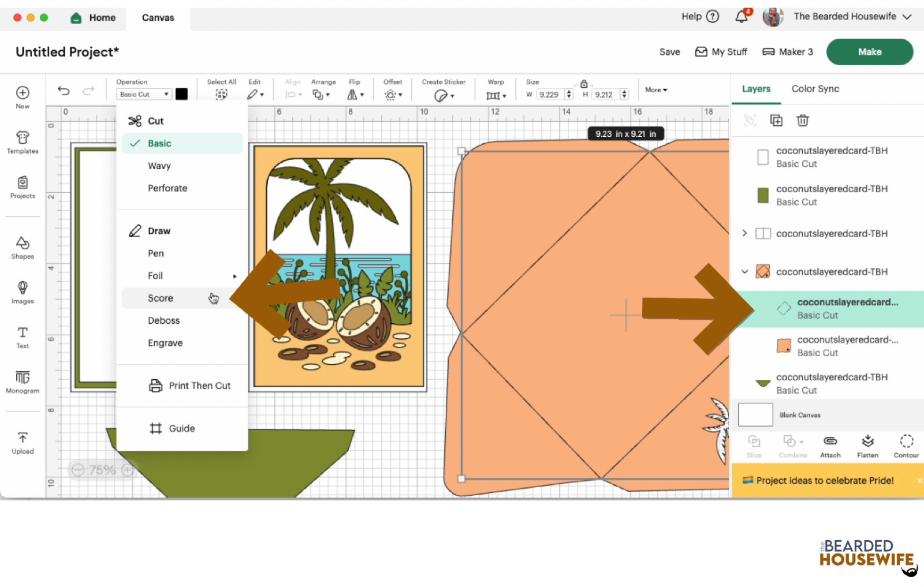Click the Upload icon in sidebar
Screen dimensions: 924x587
23,442
